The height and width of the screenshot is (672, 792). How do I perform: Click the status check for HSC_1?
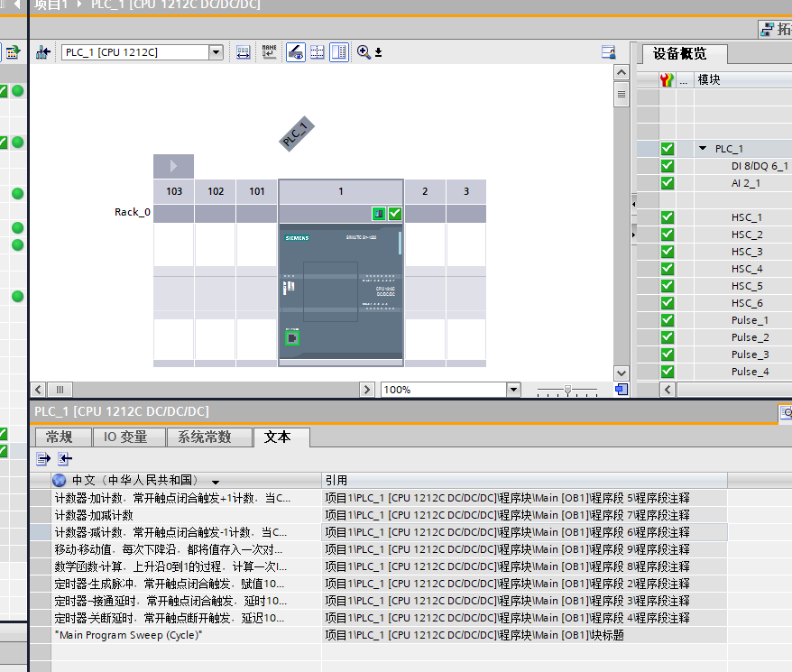coord(668,217)
